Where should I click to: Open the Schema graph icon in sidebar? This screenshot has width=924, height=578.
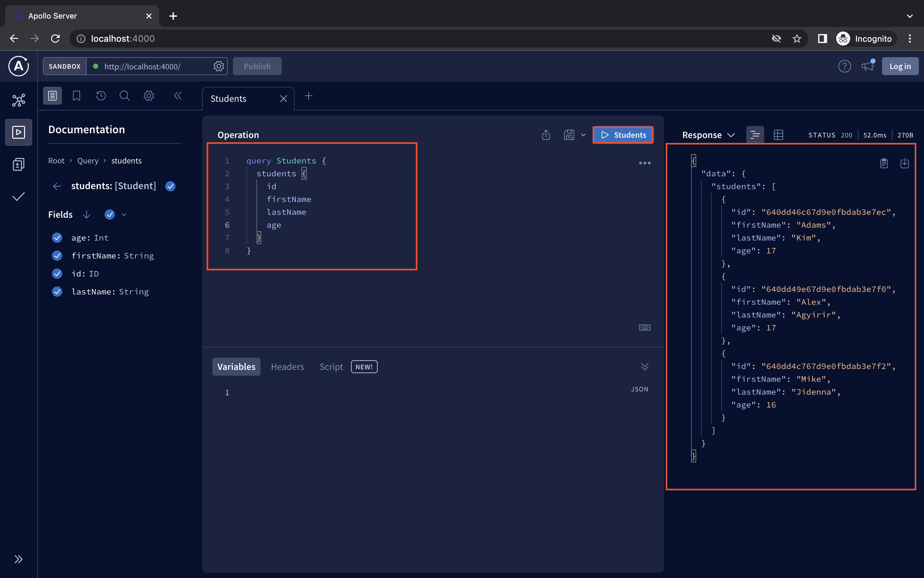click(18, 100)
